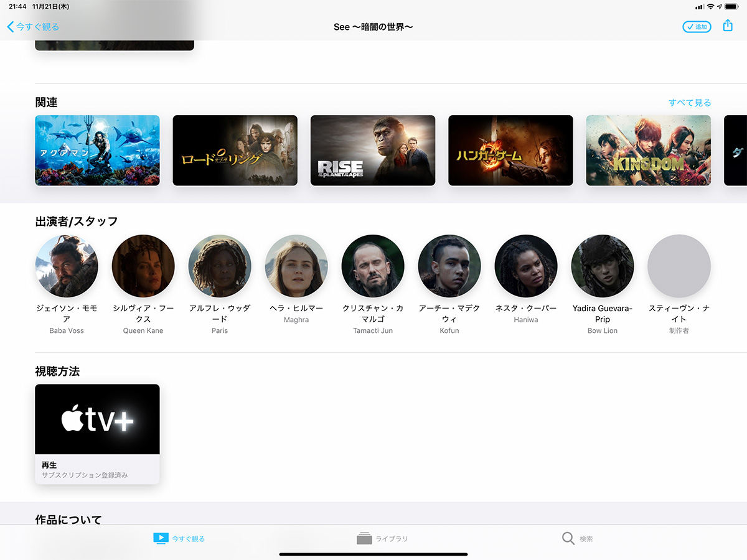
Task: Tap the 出演者/スタッフ section heading
Action: click(x=77, y=221)
